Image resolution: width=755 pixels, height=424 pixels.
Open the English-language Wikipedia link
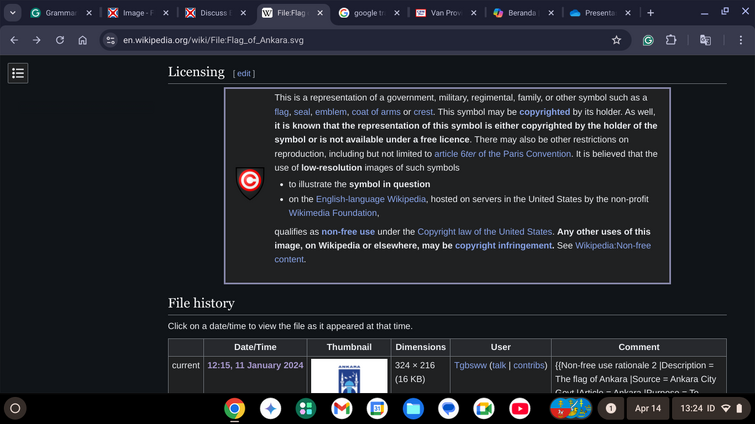[x=371, y=199]
